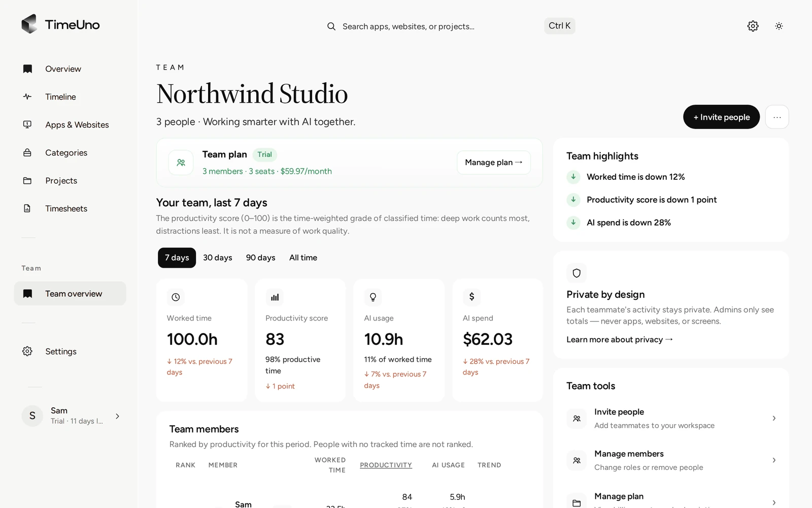This screenshot has height=508, width=812.
Task: Select the 30 days range tab
Action: click(x=218, y=258)
